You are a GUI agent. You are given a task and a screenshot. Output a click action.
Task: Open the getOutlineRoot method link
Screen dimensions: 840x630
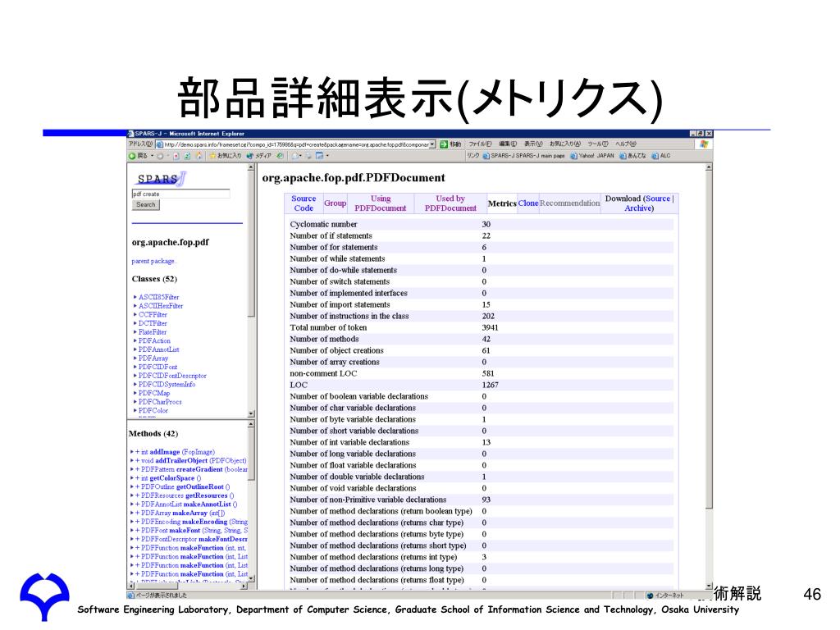185,487
